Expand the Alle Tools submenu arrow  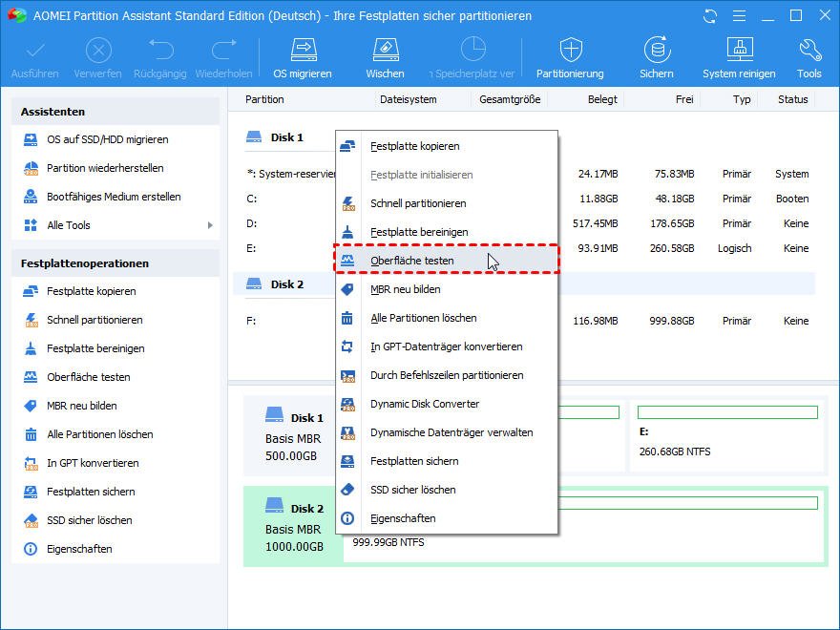(x=210, y=225)
